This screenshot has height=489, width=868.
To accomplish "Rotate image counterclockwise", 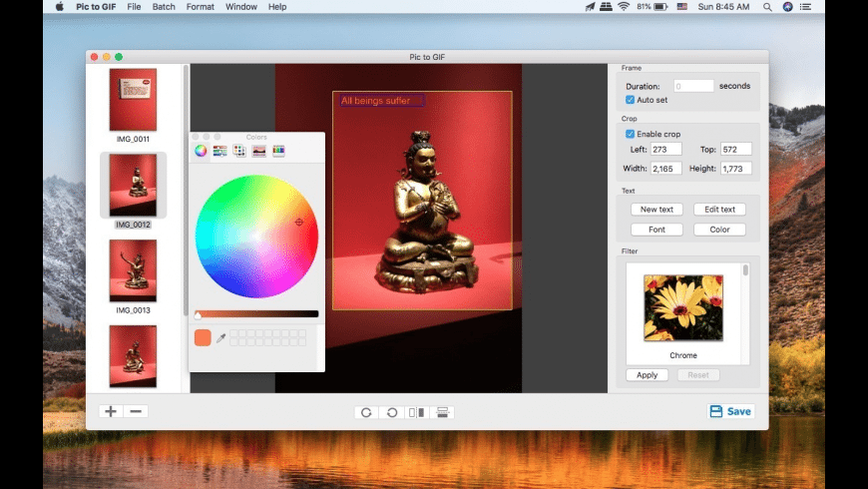I will (391, 412).
